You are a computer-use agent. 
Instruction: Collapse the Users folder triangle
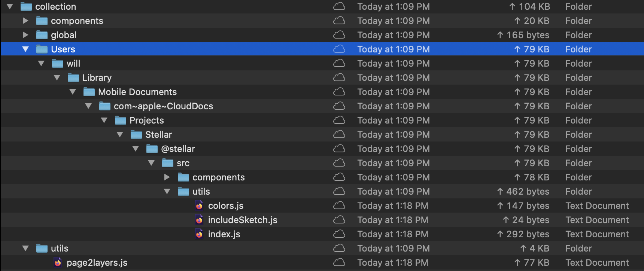pos(25,49)
